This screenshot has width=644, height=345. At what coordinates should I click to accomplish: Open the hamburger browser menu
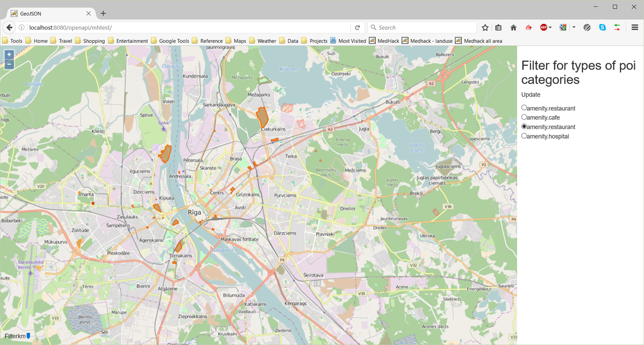(635, 28)
